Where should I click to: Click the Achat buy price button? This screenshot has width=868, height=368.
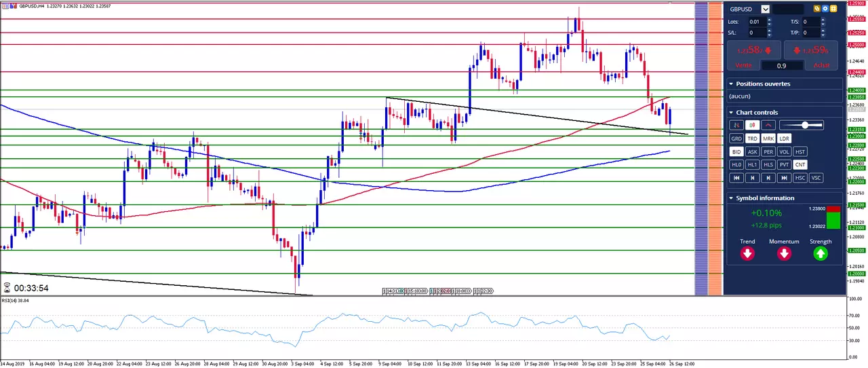click(x=811, y=54)
